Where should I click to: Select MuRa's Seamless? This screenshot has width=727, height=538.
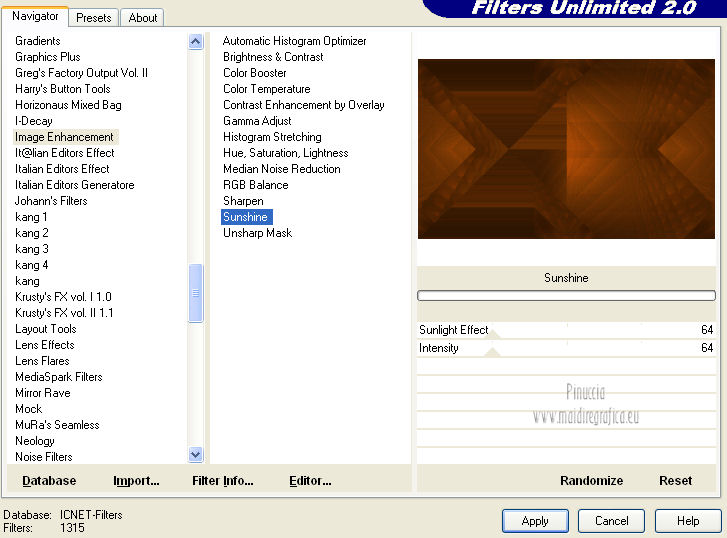coord(57,425)
